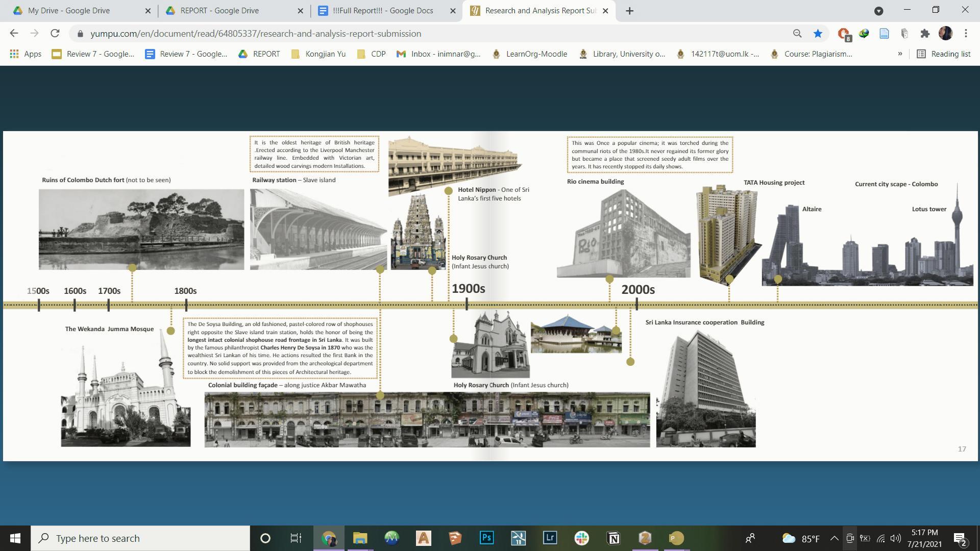Expand the hidden bookmarks chevron
Viewport: 980px width, 551px height.
tap(900, 54)
